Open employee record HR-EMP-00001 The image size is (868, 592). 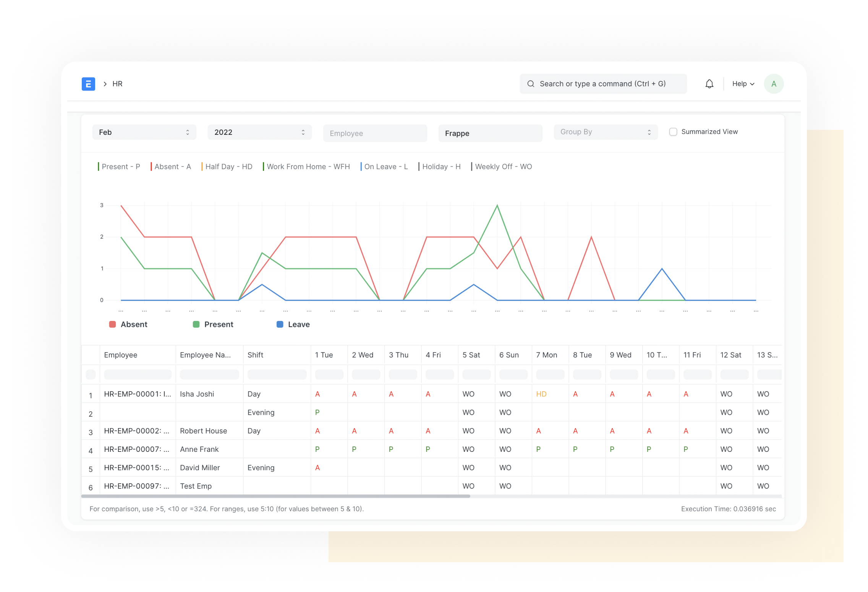click(137, 394)
